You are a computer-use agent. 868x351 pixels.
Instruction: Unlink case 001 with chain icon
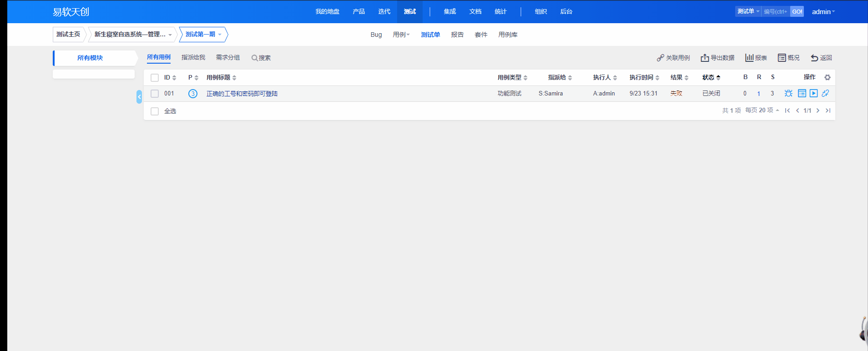825,93
